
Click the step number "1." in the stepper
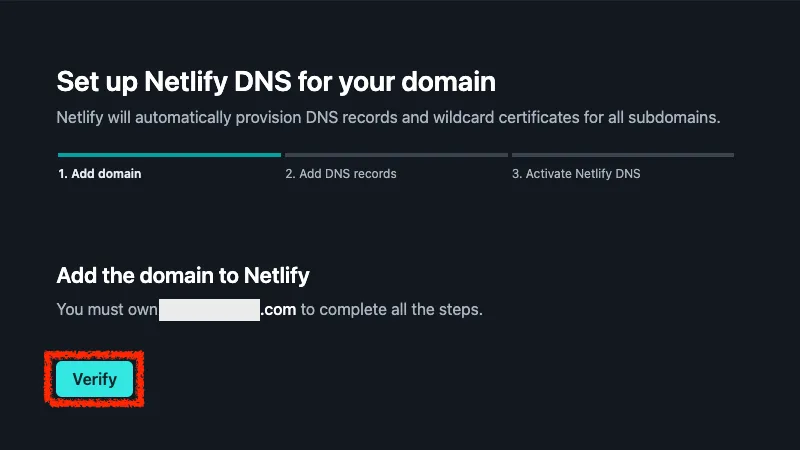(x=62, y=174)
